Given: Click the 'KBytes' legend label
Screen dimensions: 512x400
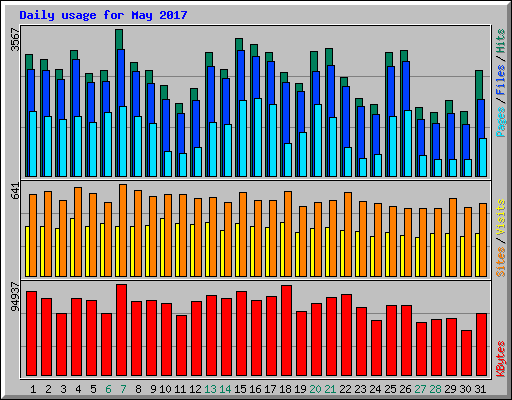Looking at the screenshot, I should [500, 359].
